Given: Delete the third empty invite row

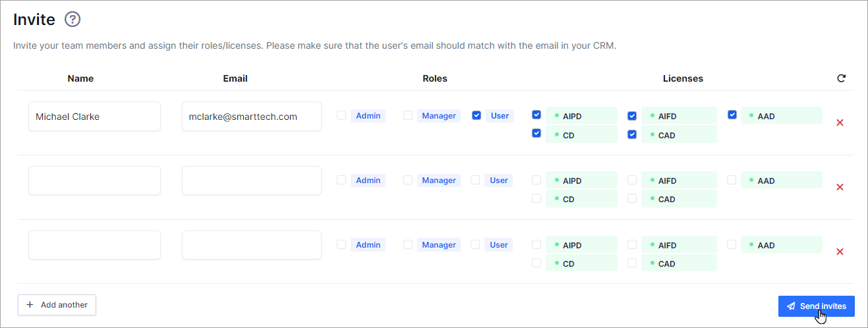Looking at the screenshot, I should coord(840,252).
